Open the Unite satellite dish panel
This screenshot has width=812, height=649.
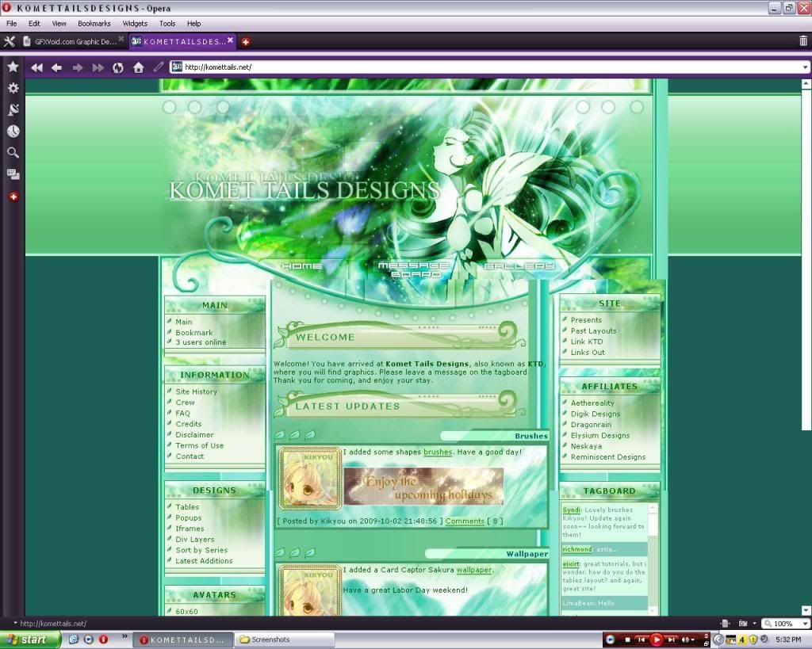[13, 109]
